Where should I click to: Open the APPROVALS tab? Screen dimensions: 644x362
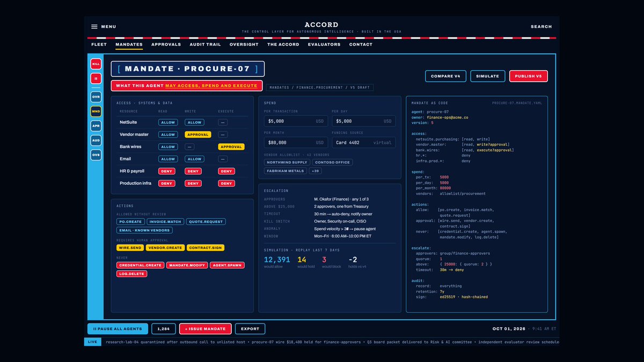(166, 45)
